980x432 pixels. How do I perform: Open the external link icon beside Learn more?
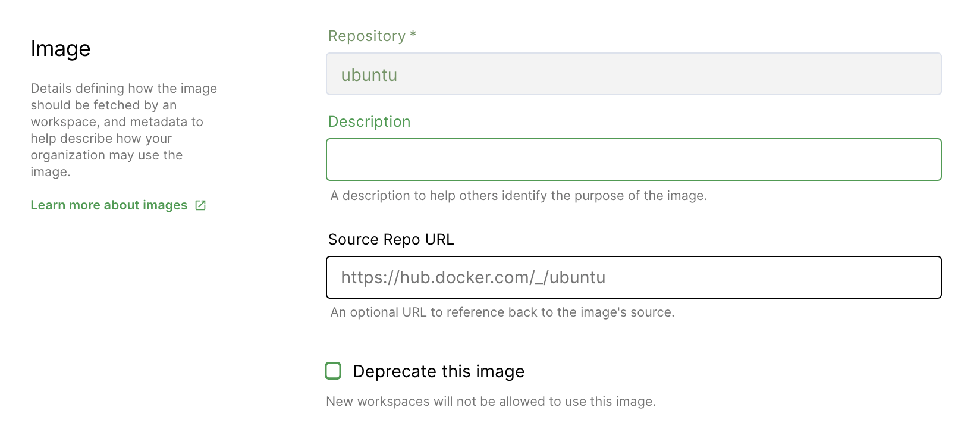[200, 205]
